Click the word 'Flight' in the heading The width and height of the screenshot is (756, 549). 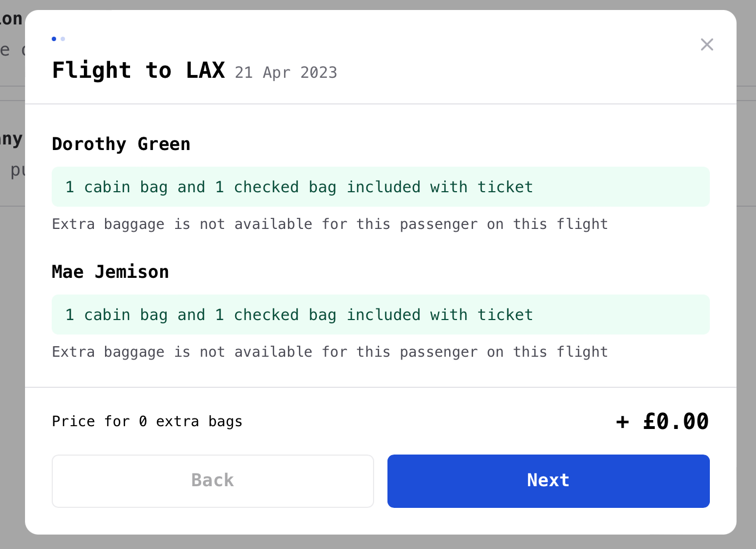coord(92,71)
